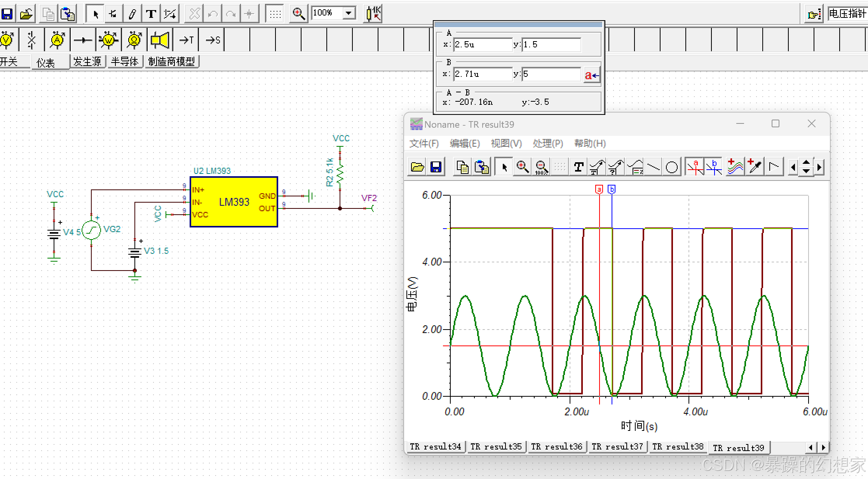The width and height of the screenshot is (868, 479).
Task: Switch to TR result36 tab
Action: pos(556,447)
